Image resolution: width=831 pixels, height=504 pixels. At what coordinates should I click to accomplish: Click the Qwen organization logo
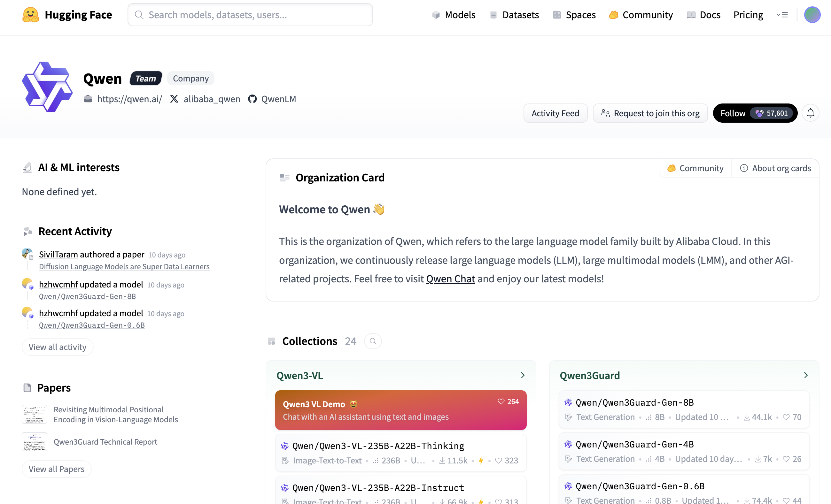coord(47,87)
